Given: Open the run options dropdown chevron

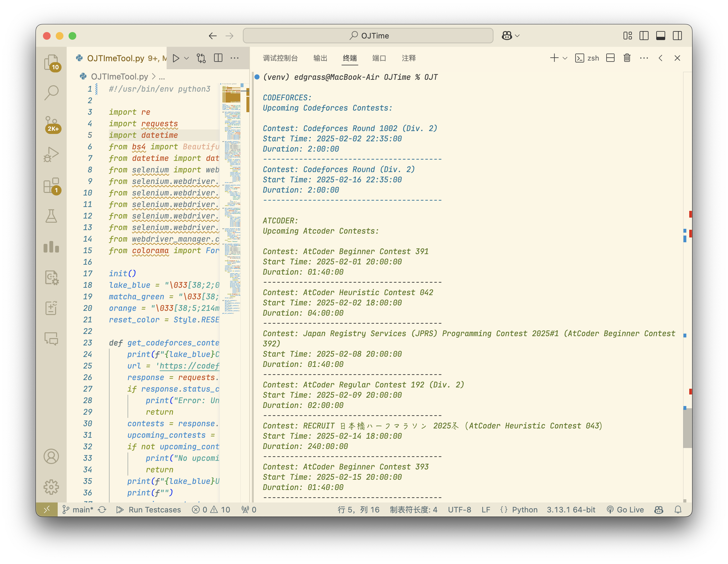Looking at the screenshot, I should point(187,58).
